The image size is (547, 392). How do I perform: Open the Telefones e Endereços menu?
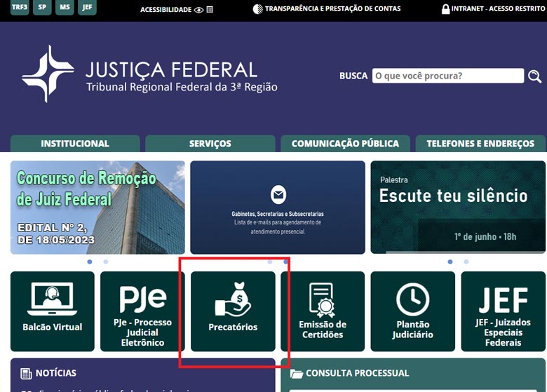(480, 143)
